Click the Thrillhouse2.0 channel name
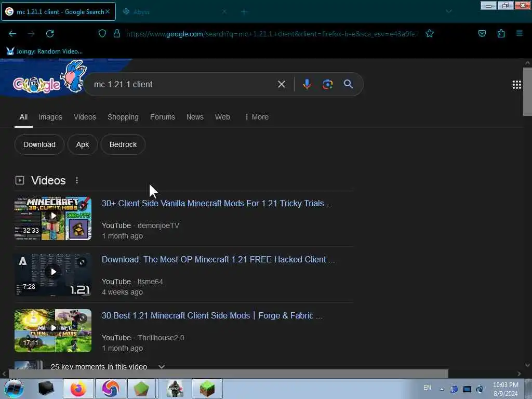Viewport: 532px width, 399px height. coord(161,338)
